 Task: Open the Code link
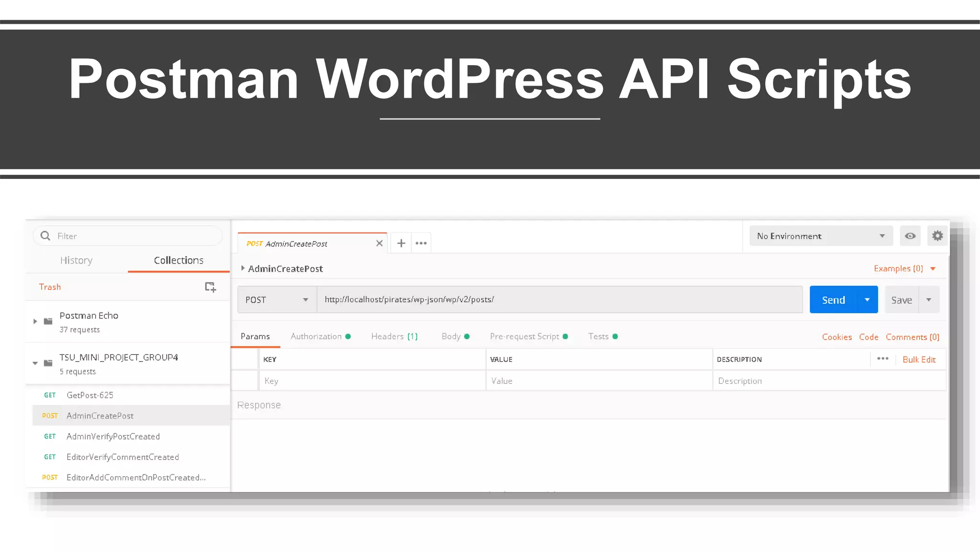(x=869, y=337)
